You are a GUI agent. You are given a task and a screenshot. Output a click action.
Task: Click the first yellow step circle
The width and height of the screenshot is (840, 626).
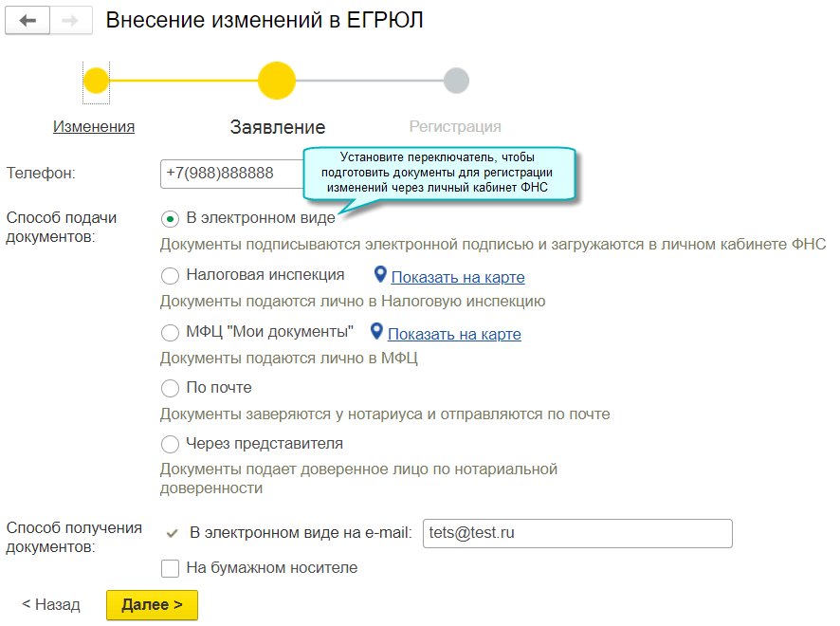point(97,81)
